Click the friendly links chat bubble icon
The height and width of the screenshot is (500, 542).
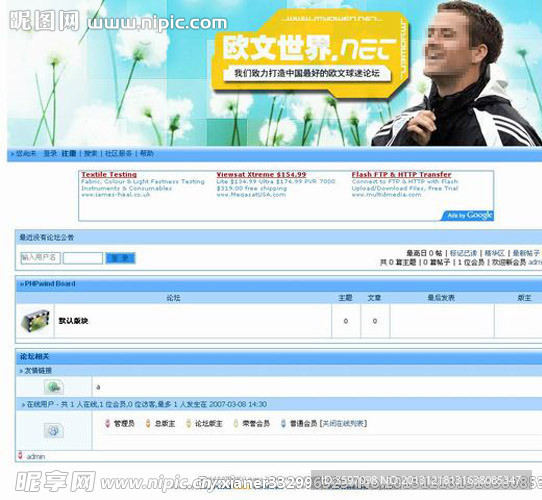54,387
